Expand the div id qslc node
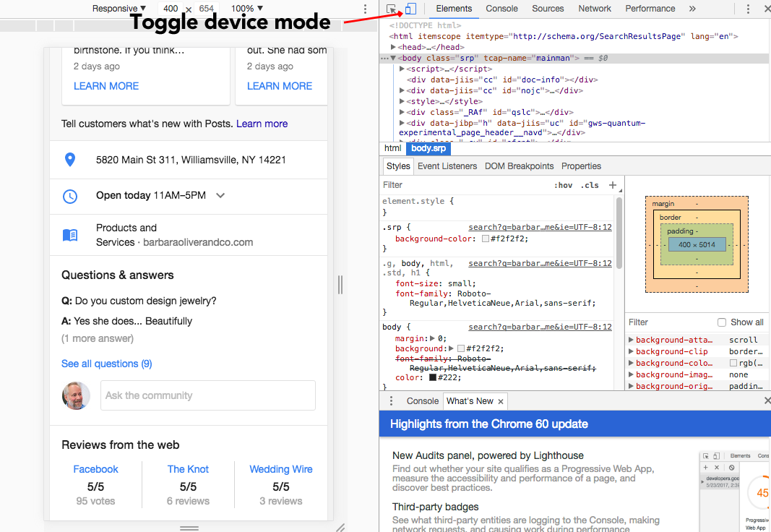771x532 pixels. (402, 112)
